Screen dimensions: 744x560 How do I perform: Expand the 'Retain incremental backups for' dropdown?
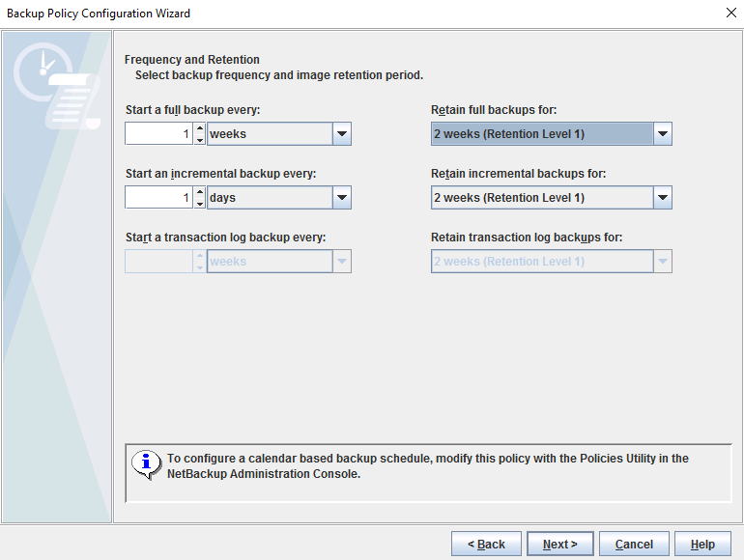(x=662, y=198)
